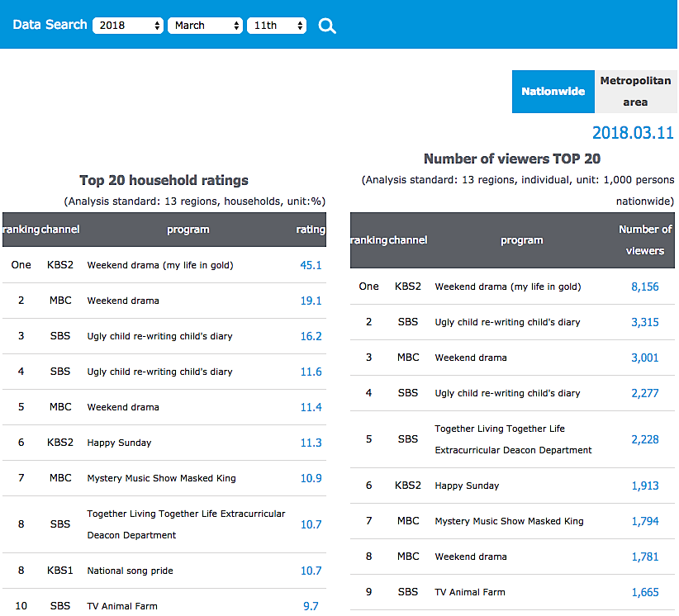
Task: Click the first 10.7 rating for SBS
Action: click(311, 524)
